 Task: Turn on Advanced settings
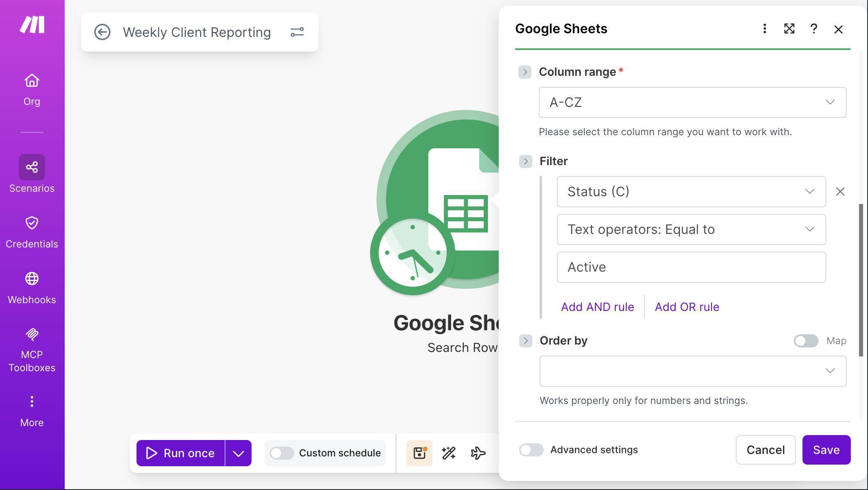(531, 449)
